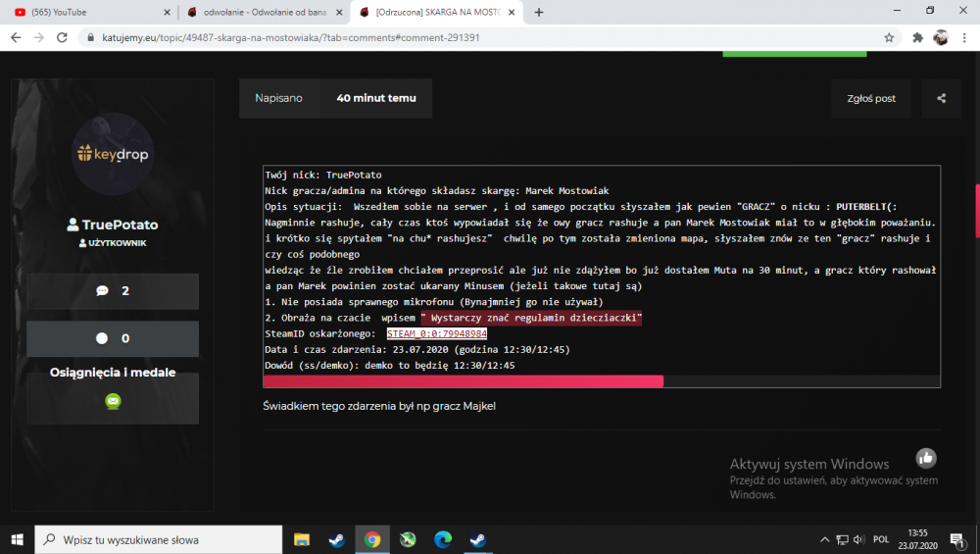Bookmark this page with the star icon
The image size is (980, 554).
pyautogui.click(x=889, y=37)
